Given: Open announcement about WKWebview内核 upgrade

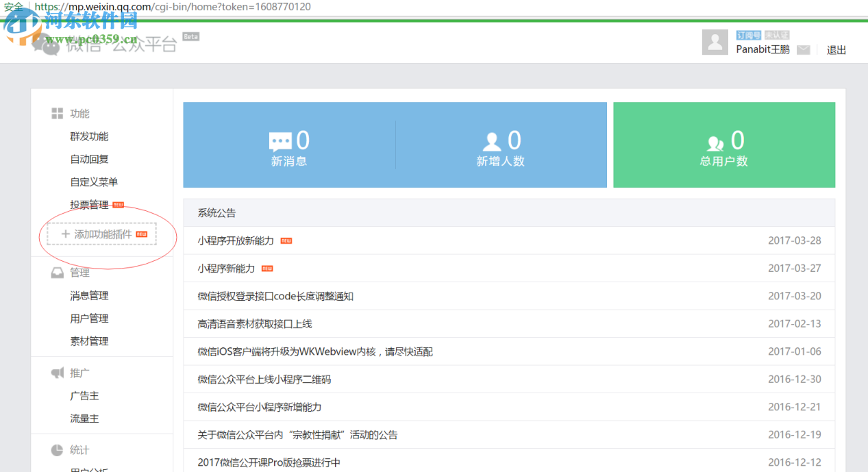Looking at the screenshot, I should pyautogui.click(x=315, y=351).
